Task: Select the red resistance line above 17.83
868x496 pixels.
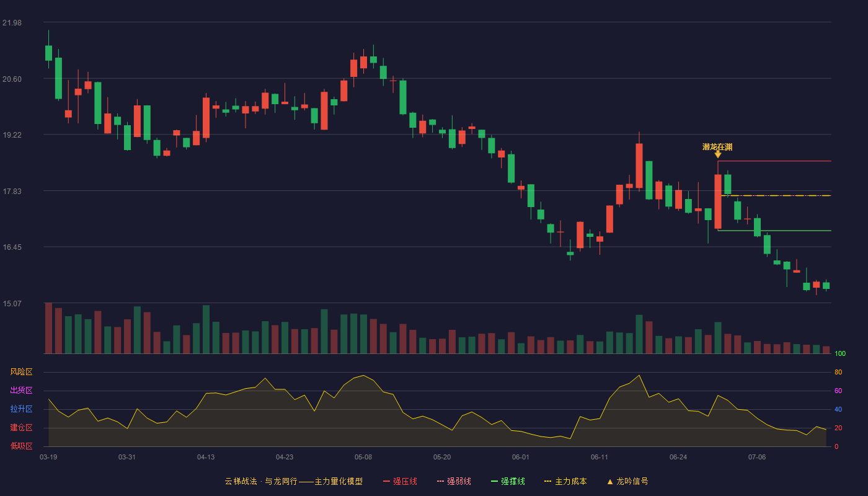Action: 774,161
